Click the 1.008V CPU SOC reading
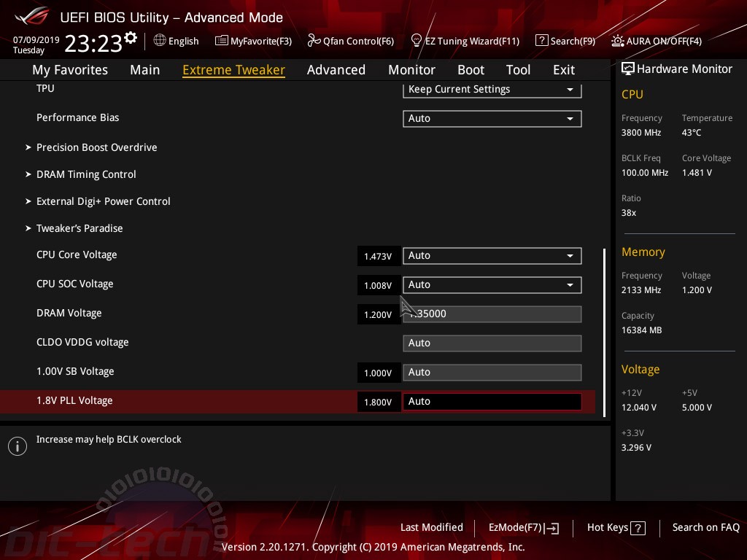The width and height of the screenshot is (747, 560). tap(379, 285)
